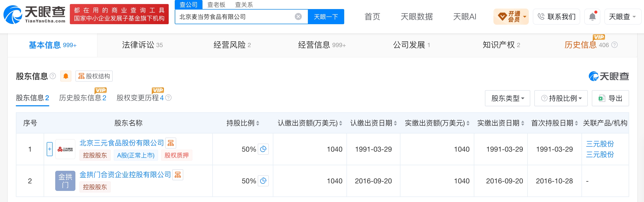The image size is (644, 202).
Task: Show shareholding pie chart for 金拱门合资企业
Action: [263, 181]
